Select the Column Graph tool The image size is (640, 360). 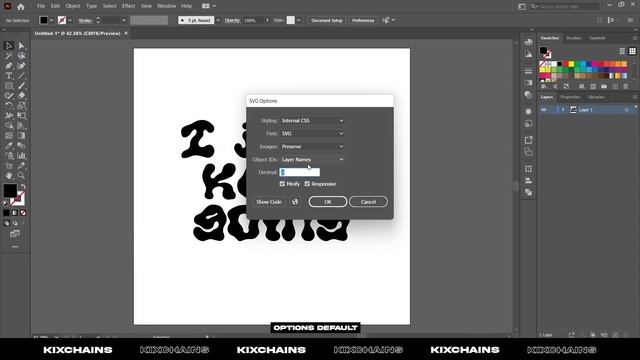click(21, 156)
